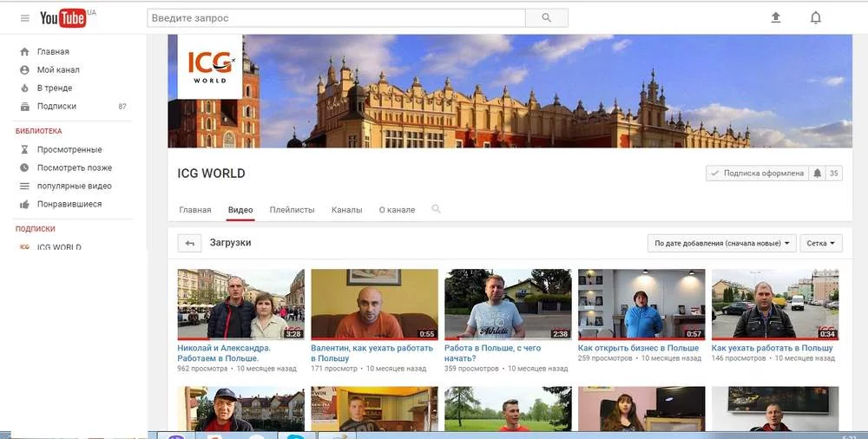This screenshot has width=868, height=439.
Task: Play the 0:34 thumbnail man on street
Action: [775, 304]
